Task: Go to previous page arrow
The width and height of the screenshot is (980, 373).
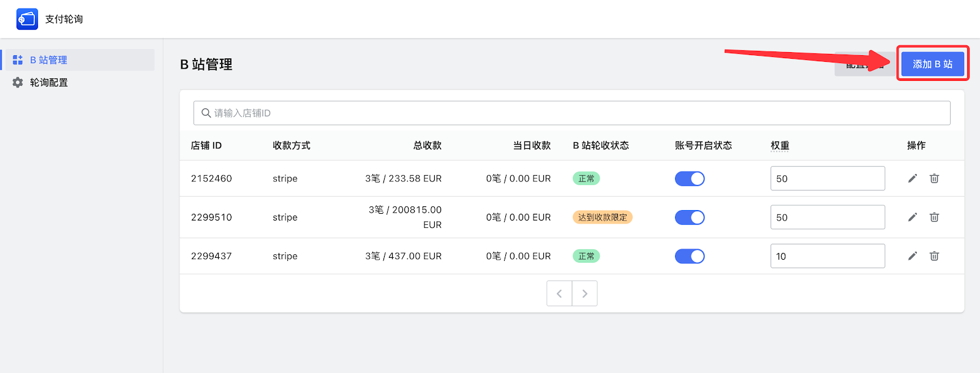Action: [x=559, y=294]
